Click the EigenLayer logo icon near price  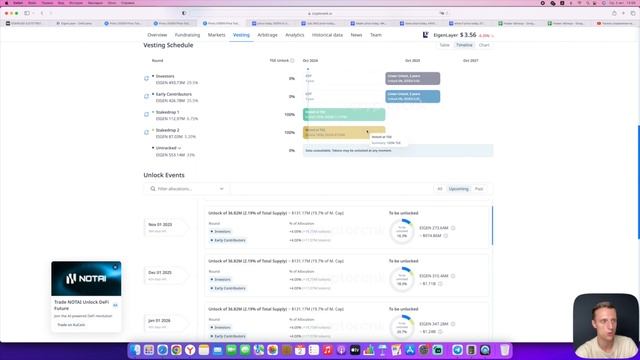pos(425,35)
